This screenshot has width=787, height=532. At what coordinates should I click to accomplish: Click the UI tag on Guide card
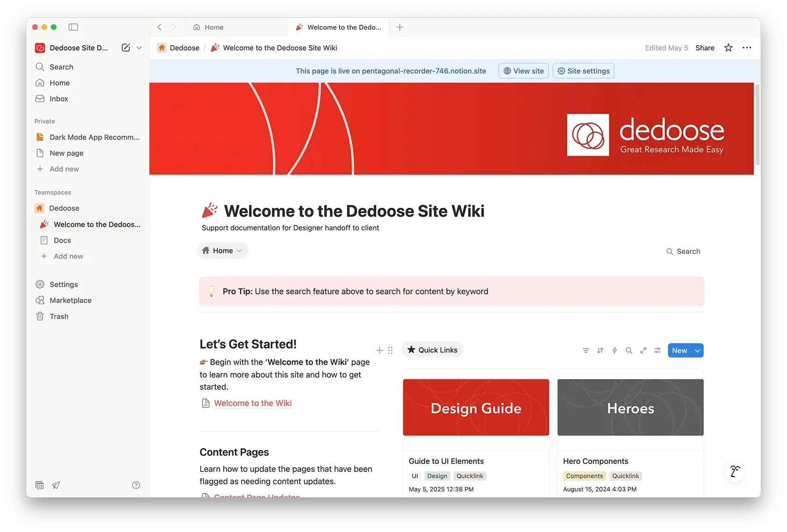pos(415,476)
